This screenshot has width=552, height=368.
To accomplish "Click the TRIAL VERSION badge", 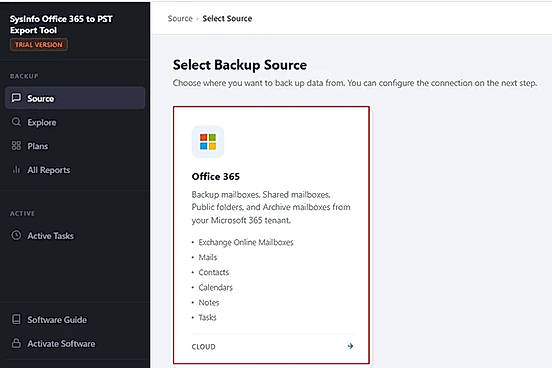I will pos(39,45).
